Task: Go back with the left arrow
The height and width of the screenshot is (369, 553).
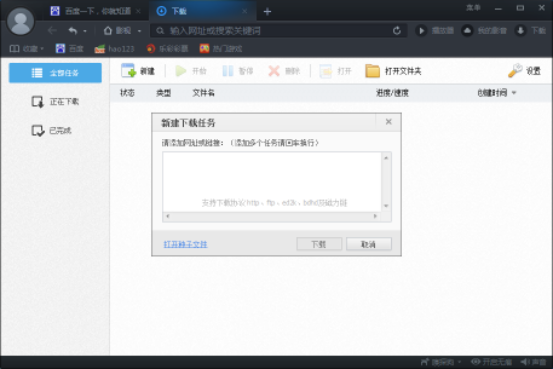Action: [x=52, y=31]
